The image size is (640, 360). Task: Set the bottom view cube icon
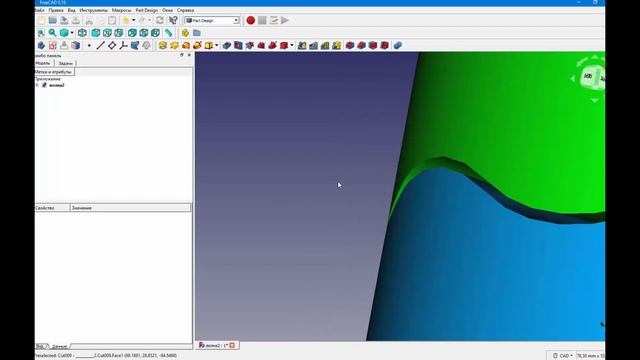[x=144, y=33]
